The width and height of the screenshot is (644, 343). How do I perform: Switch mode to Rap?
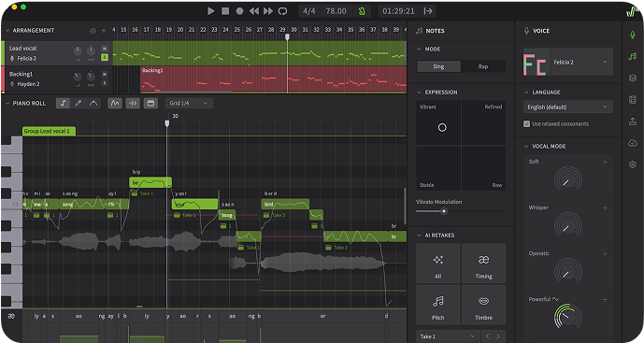(483, 66)
